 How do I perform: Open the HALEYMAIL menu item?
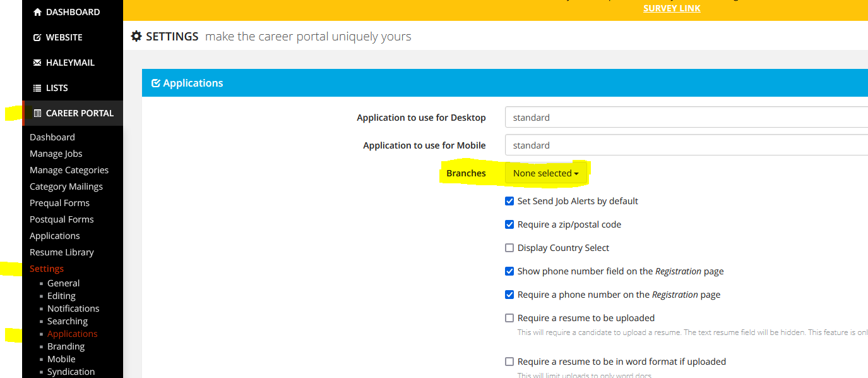tap(73, 63)
